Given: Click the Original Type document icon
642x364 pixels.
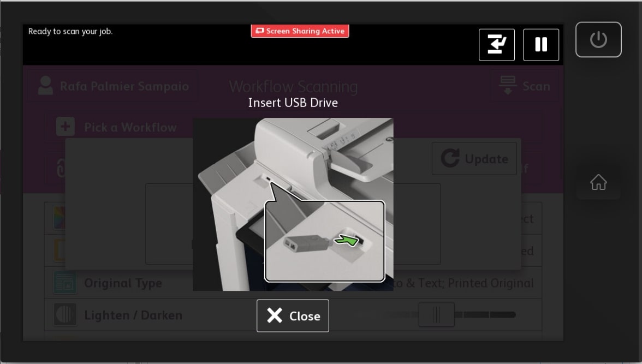Looking at the screenshot, I should point(64,283).
